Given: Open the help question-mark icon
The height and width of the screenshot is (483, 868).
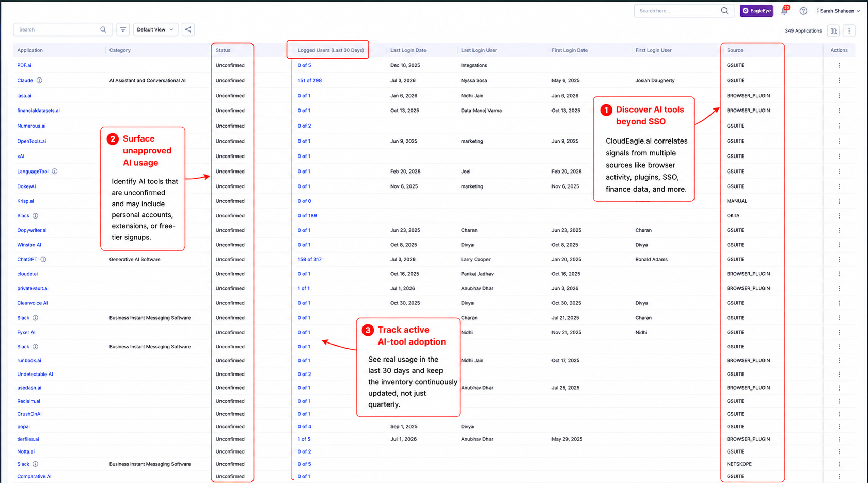Looking at the screenshot, I should [803, 11].
